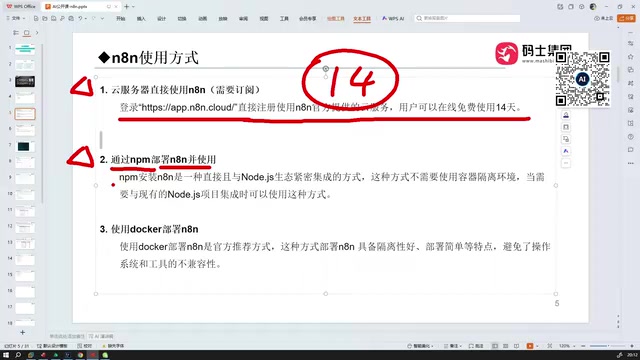Open the 设计 (Design) ribbon tab
The width and height of the screenshot is (640, 360).
162,18
